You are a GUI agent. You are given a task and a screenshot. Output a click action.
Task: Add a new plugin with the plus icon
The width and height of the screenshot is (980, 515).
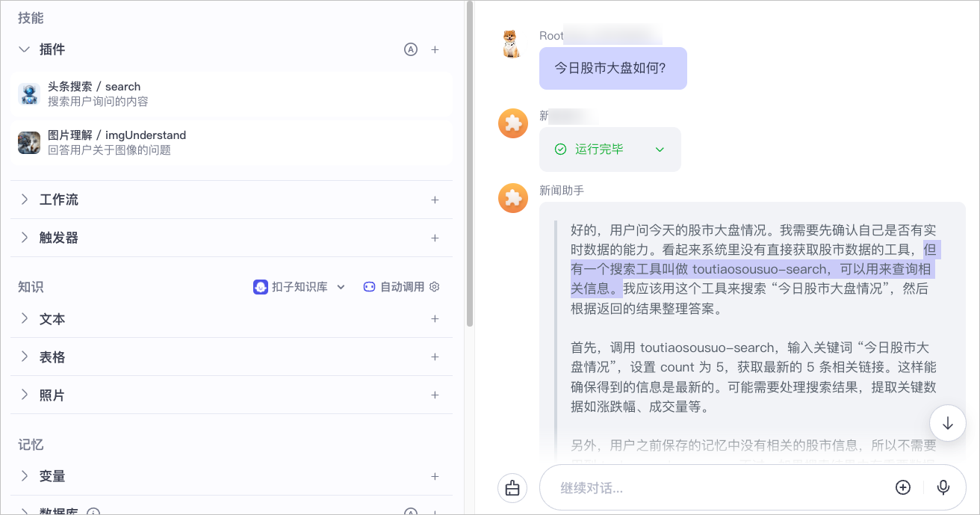tap(435, 49)
